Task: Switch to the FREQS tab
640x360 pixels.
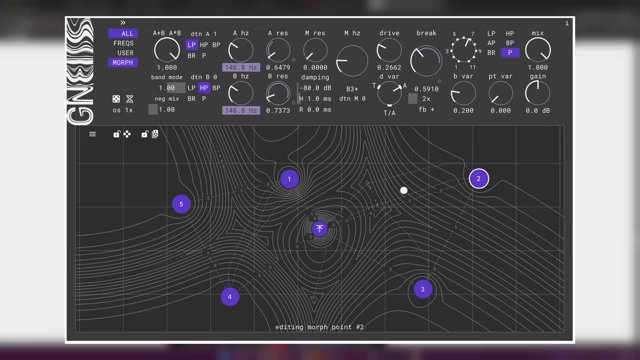Action: 123,43
